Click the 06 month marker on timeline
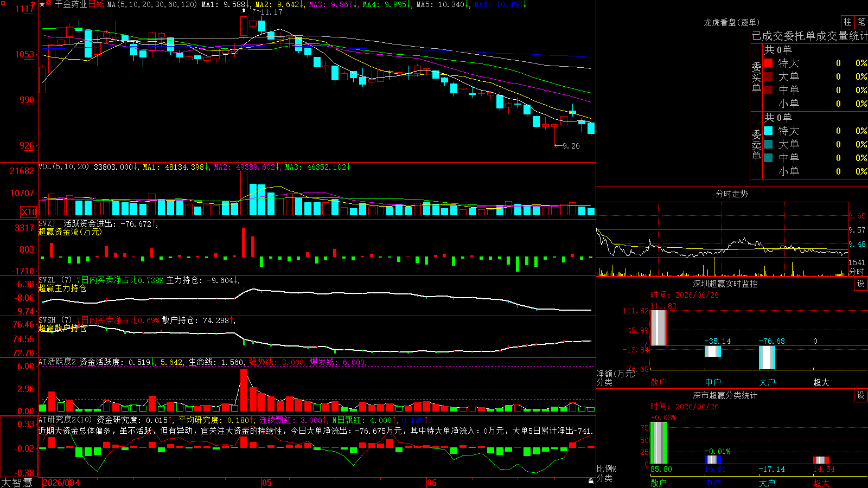The image size is (868, 488). pyautogui.click(x=431, y=483)
